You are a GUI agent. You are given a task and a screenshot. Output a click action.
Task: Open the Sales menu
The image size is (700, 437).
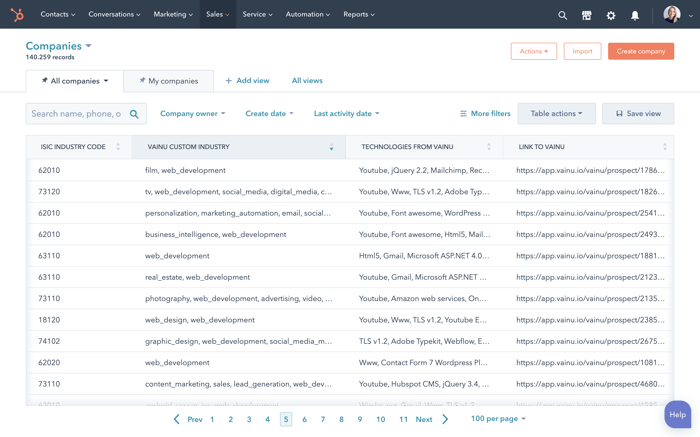[x=217, y=15]
